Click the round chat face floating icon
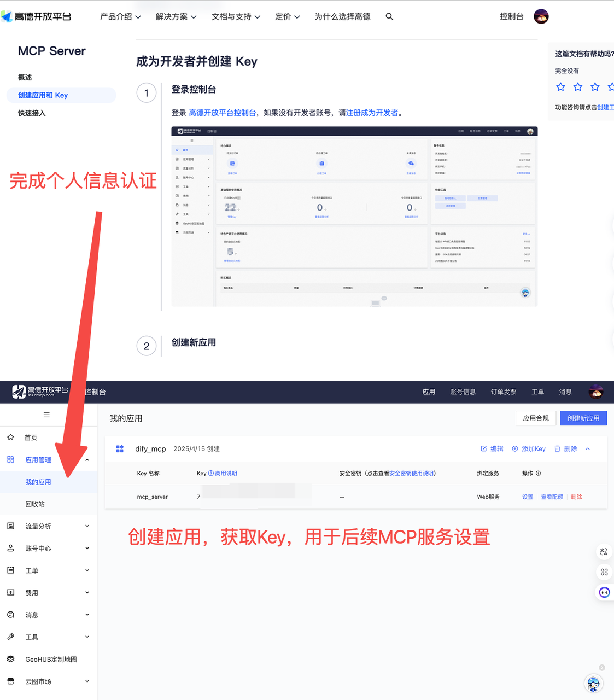 [604, 592]
